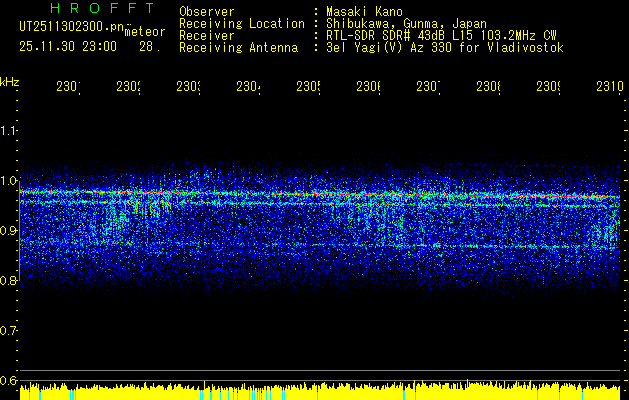Click the green HROFFT title
629x400 pixels.
[x=102, y=8]
